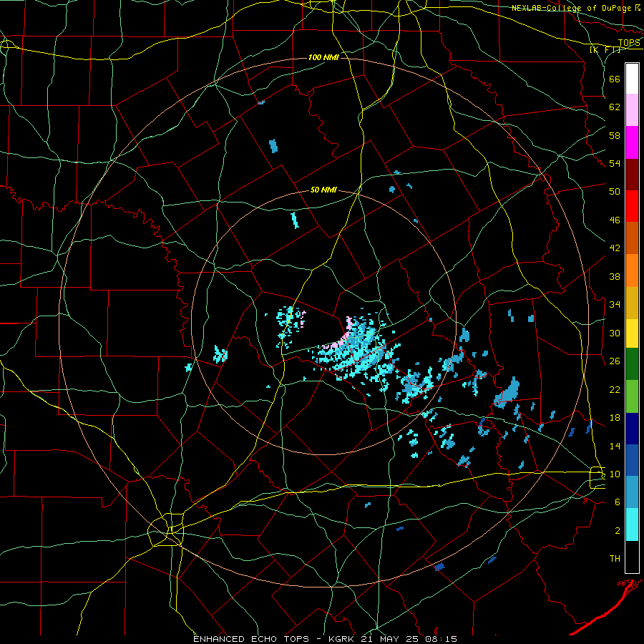
Task: Click the "TOPS" legend title
Action: (x=629, y=43)
